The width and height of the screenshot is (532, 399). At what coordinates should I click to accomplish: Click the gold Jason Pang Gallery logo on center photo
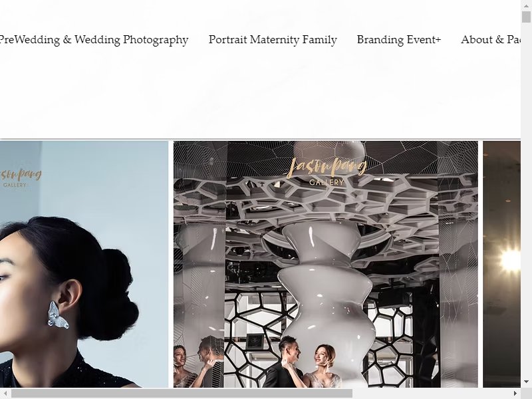pos(327,172)
